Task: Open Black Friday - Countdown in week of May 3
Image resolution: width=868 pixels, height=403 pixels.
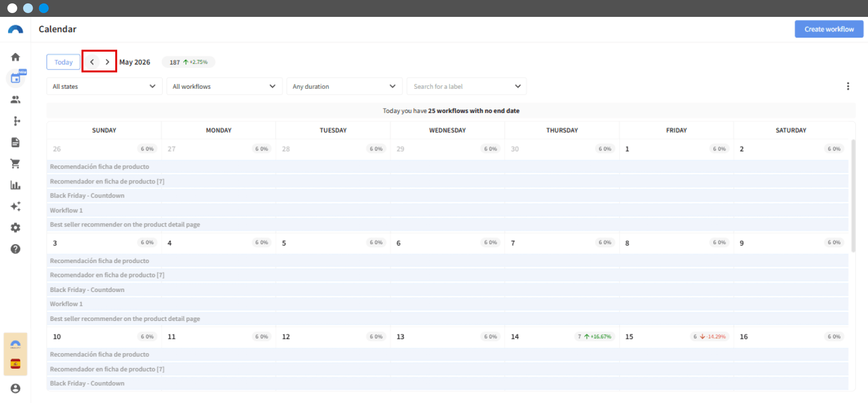Action: (448, 290)
